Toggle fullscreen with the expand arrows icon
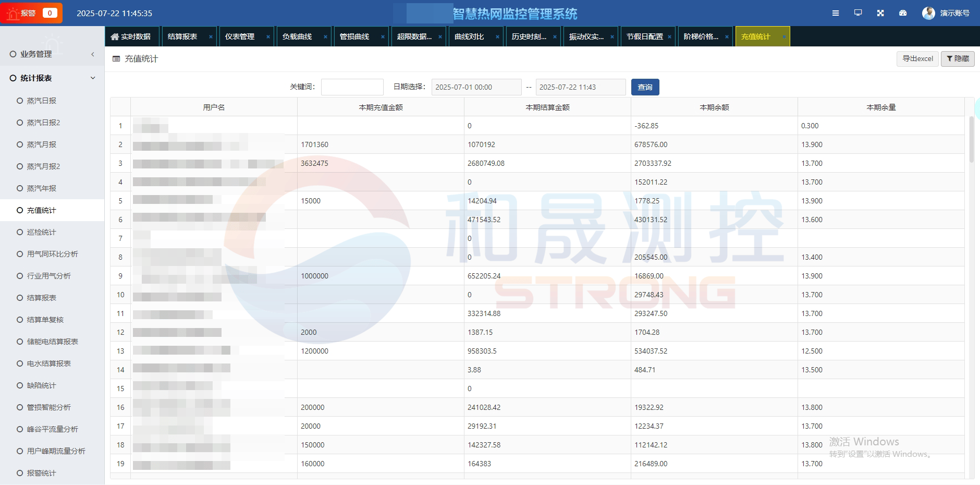Viewport: 980px width, 485px height. [880, 13]
